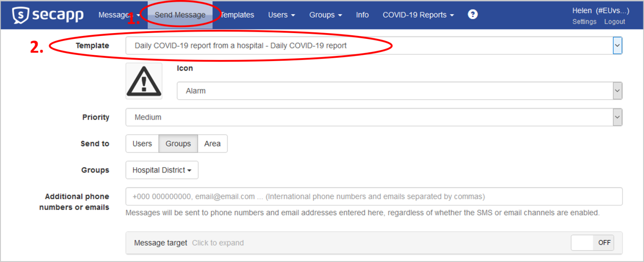This screenshot has width=644, height=262.
Task: Click the Logout link
Action: click(614, 22)
